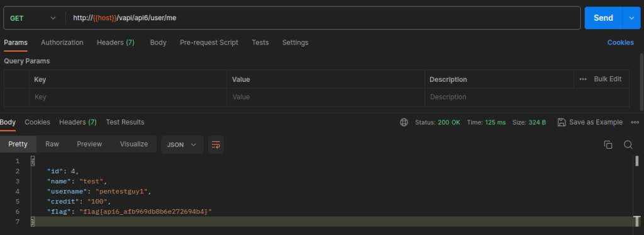This screenshot has height=235, width=644.
Task: Open search in response body
Action: (x=628, y=144)
